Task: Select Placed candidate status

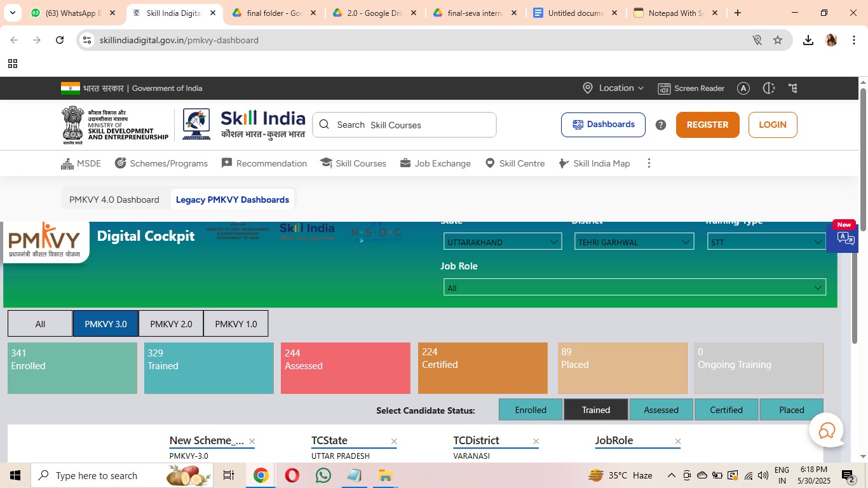Action: (x=792, y=410)
